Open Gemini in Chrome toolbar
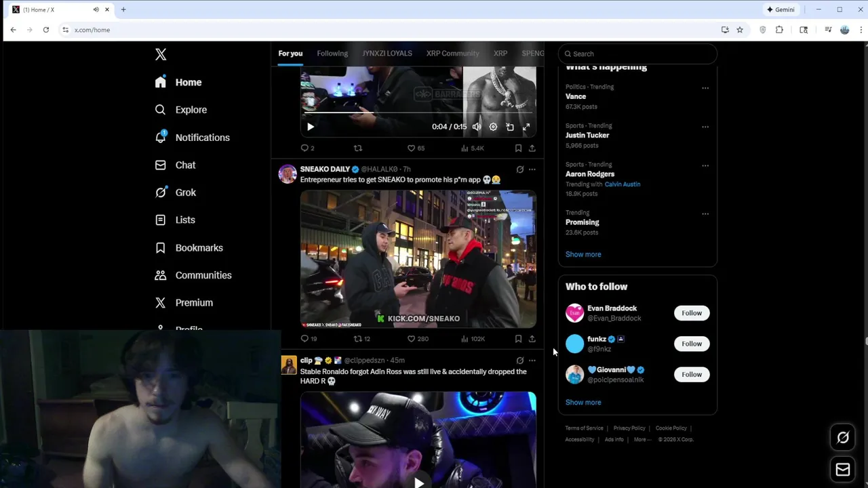Screen dimensions: 868x488 (781, 9)
